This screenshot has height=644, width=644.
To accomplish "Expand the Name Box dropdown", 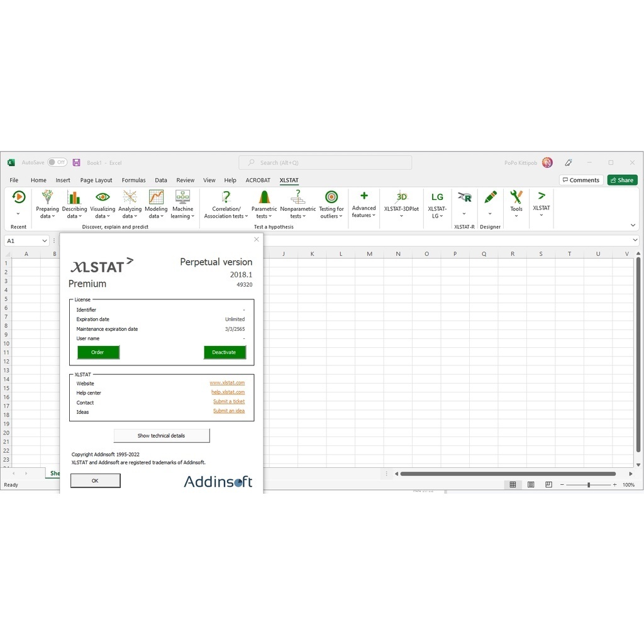I will click(x=45, y=241).
